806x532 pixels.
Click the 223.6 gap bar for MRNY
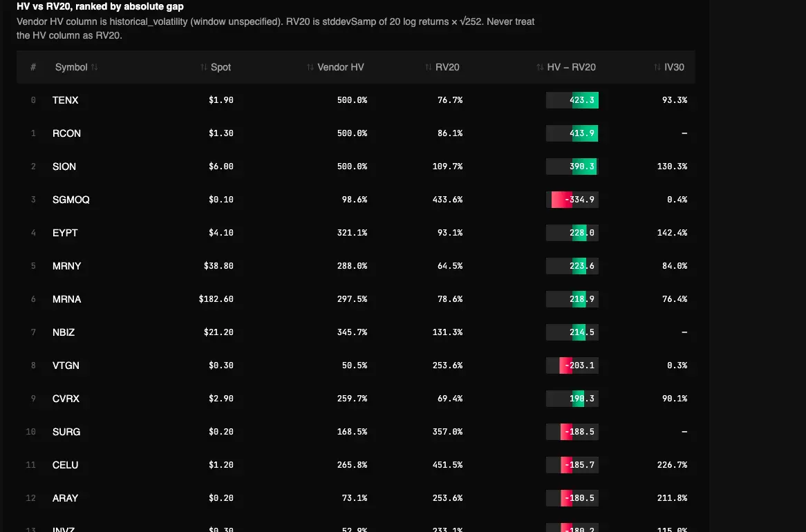[572, 266]
